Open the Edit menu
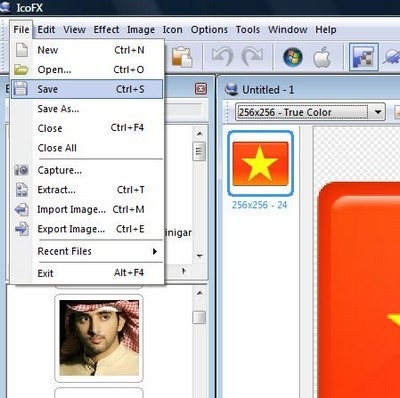 [46, 30]
